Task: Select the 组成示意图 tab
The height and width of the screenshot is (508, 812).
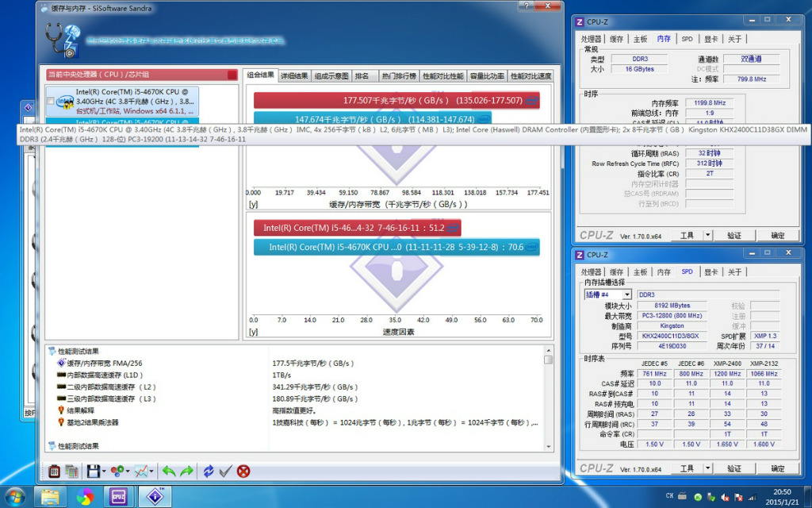Action: point(331,76)
